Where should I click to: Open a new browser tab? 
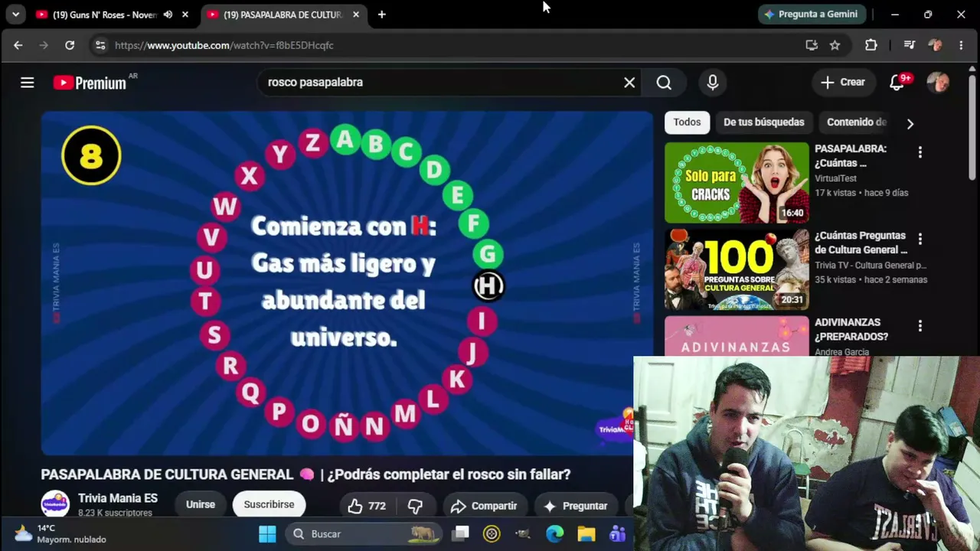[x=382, y=15]
